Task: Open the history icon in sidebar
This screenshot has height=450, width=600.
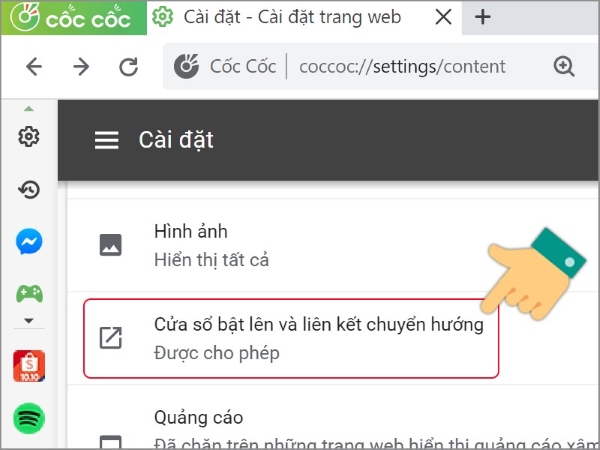Action: 29,189
